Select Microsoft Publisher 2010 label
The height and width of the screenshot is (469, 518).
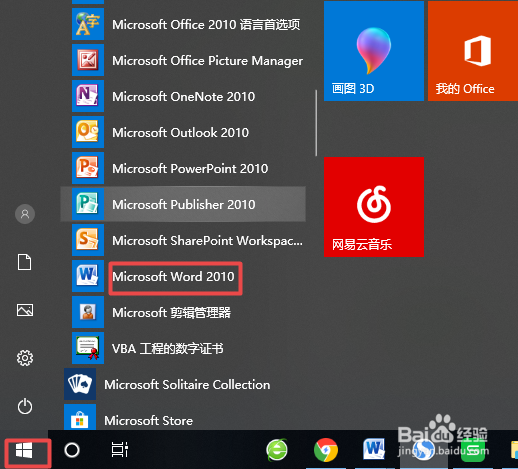[x=184, y=205]
